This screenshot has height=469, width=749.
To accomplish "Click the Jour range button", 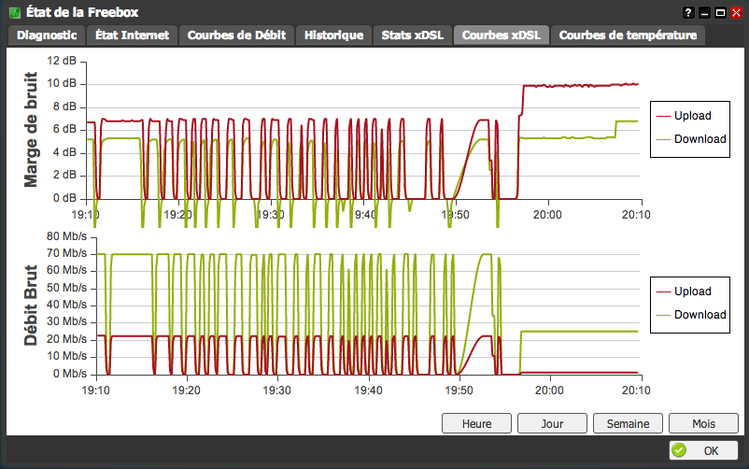I will click(552, 424).
